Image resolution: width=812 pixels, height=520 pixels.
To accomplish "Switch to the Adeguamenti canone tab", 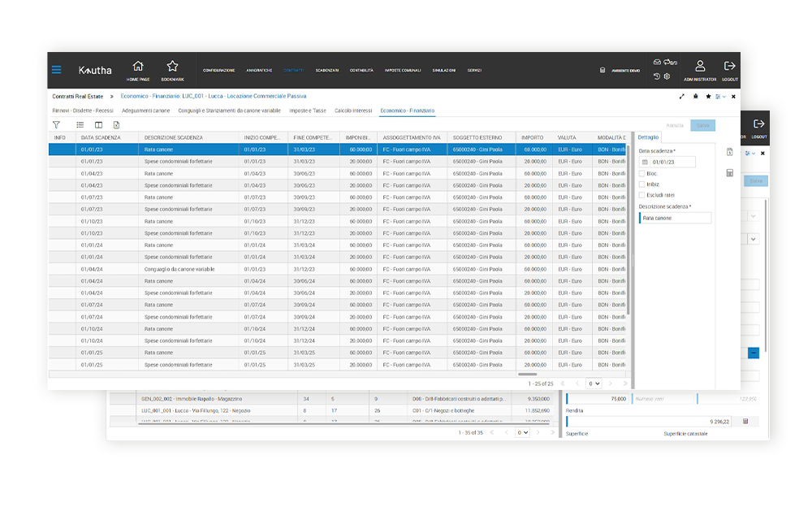I will (x=145, y=110).
